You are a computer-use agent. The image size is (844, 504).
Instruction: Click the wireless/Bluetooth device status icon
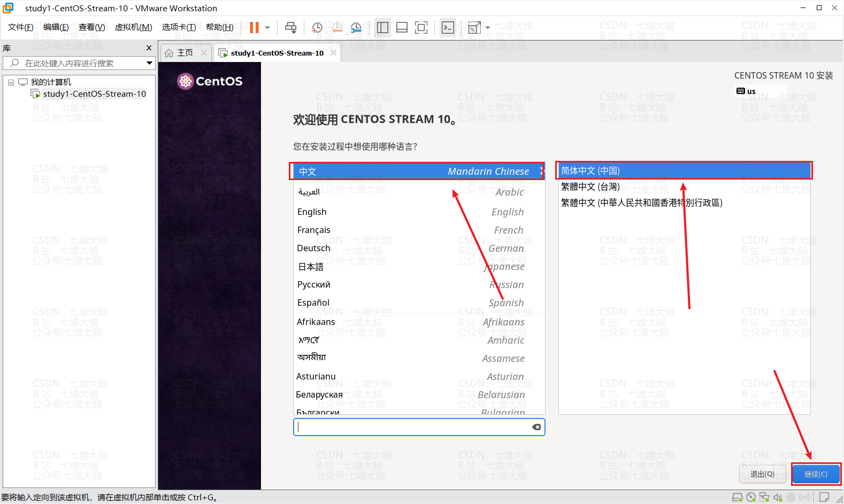pyautogui.click(x=804, y=497)
